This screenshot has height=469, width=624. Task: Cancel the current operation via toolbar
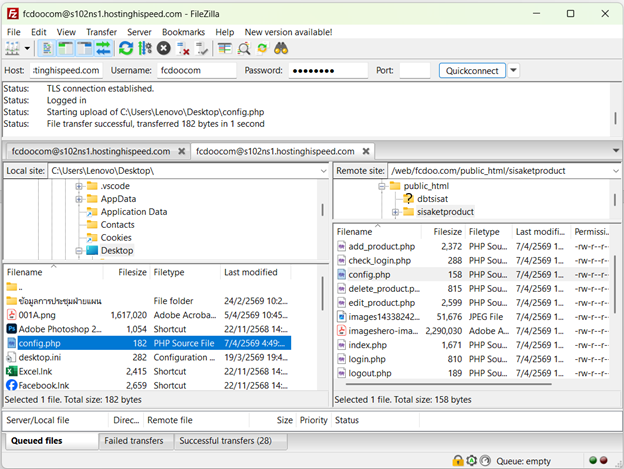(164, 48)
